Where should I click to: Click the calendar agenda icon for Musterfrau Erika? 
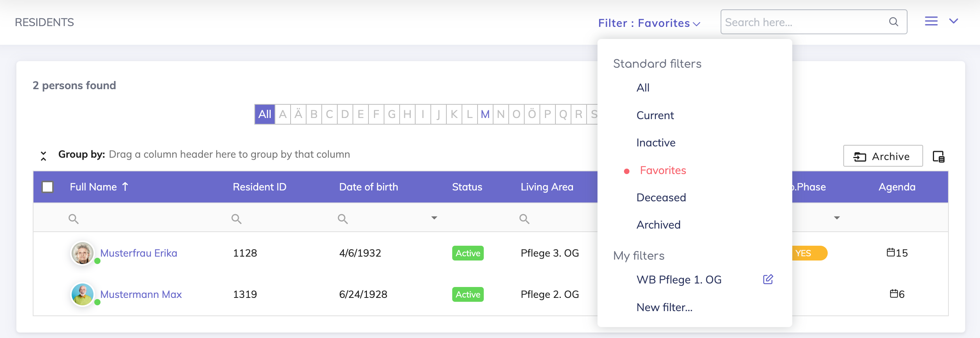890,252
